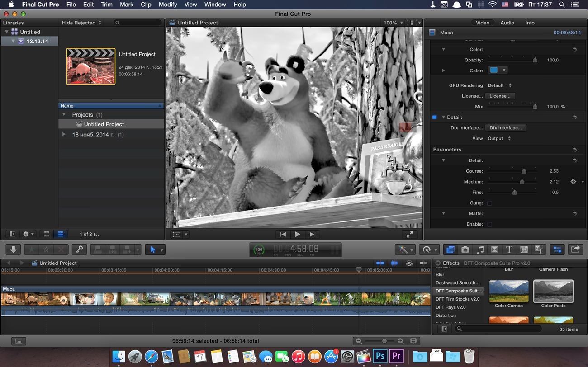Collapse the Matte section triangle
Image resolution: width=588 pixels, height=367 pixels.
click(x=443, y=213)
